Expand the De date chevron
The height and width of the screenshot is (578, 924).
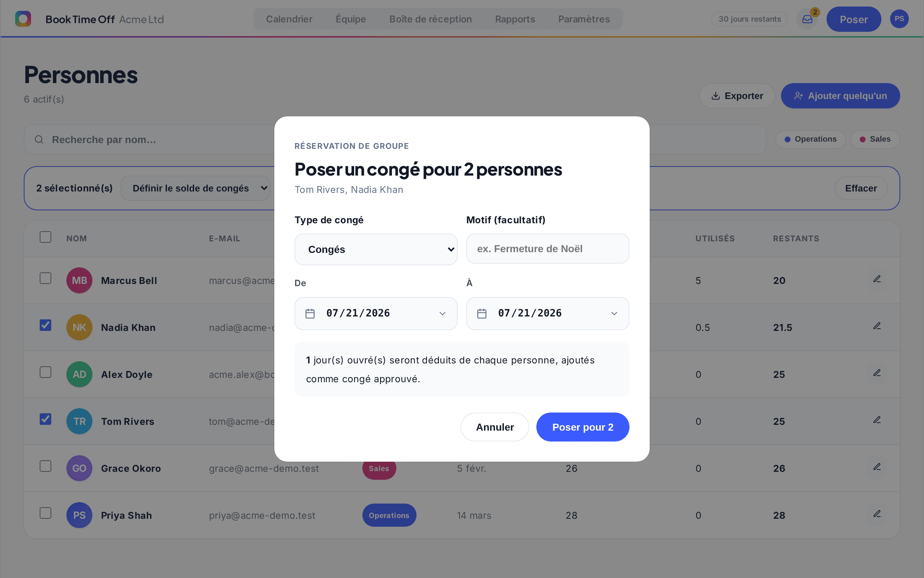(x=443, y=314)
